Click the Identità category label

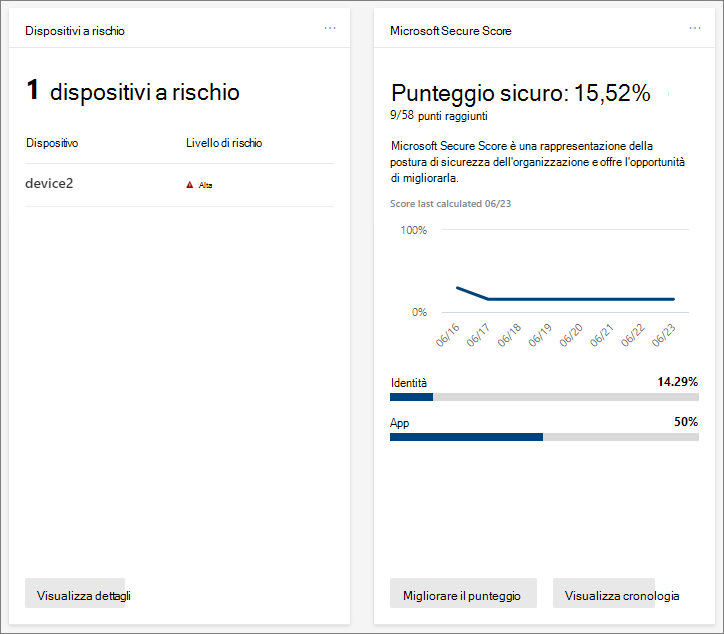(x=409, y=383)
